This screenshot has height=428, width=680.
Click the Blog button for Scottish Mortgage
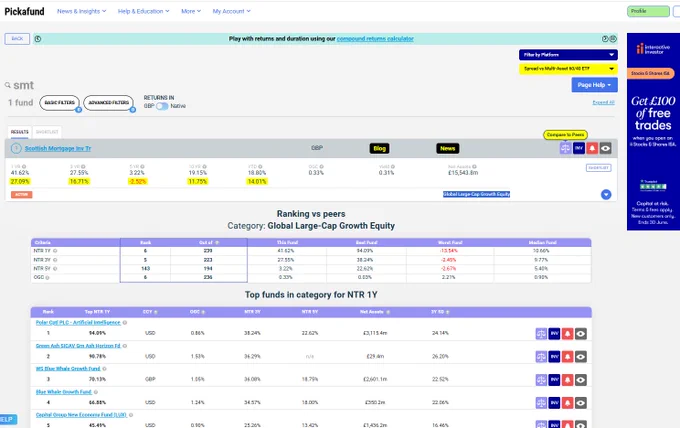click(x=379, y=148)
